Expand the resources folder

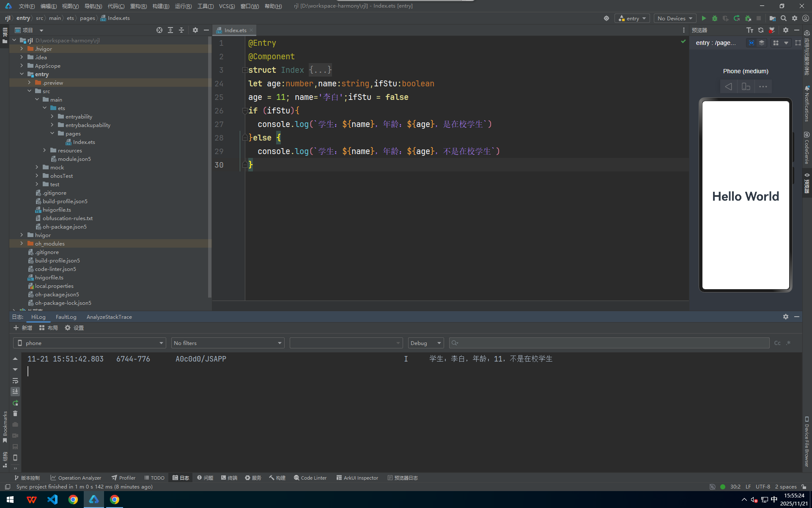[x=44, y=150]
